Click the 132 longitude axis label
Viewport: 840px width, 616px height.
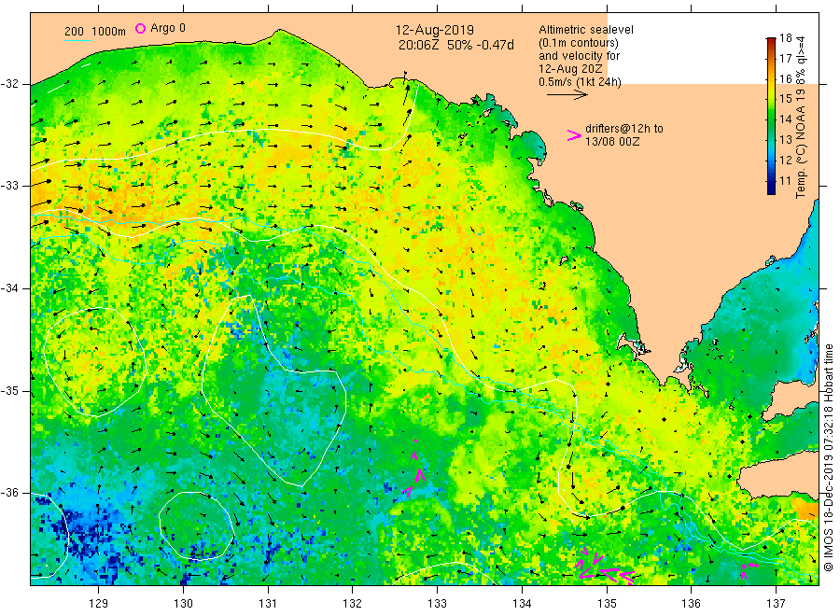(x=353, y=604)
